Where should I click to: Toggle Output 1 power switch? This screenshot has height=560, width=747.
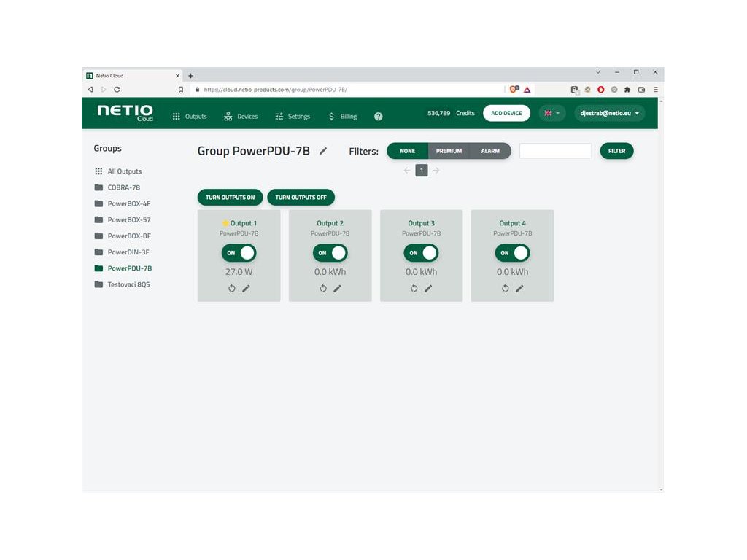(239, 253)
